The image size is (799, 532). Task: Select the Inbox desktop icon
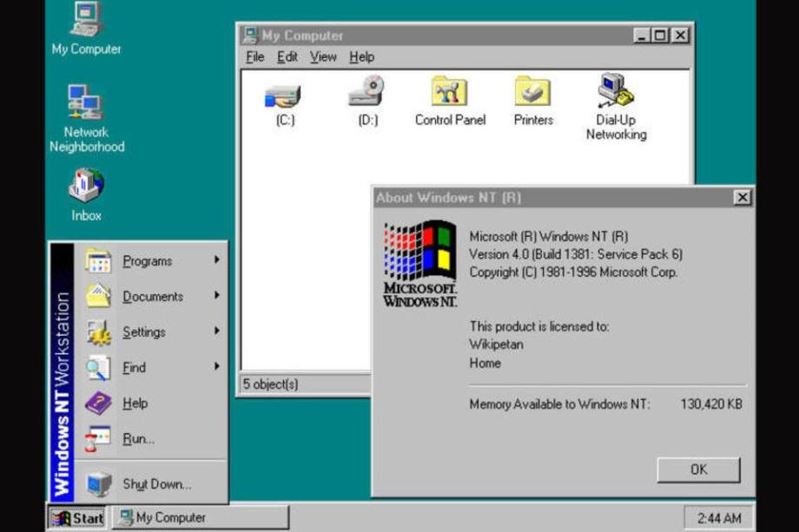pyautogui.click(x=86, y=185)
